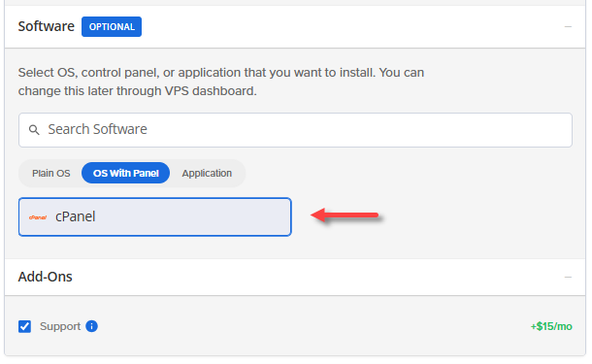The width and height of the screenshot is (592, 364).
Task: Click the Add-Ons heading
Action: click(x=45, y=277)
